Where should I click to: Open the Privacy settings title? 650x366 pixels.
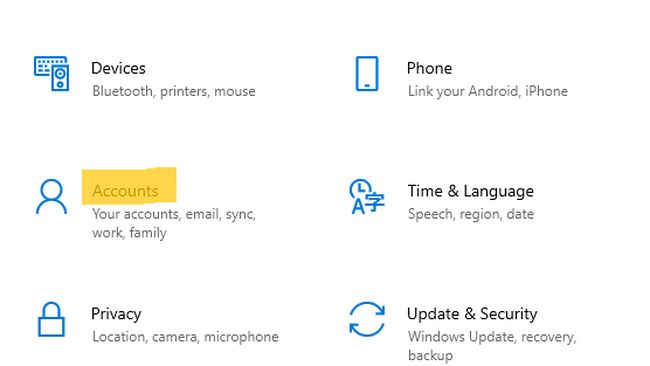click(116, 314)
